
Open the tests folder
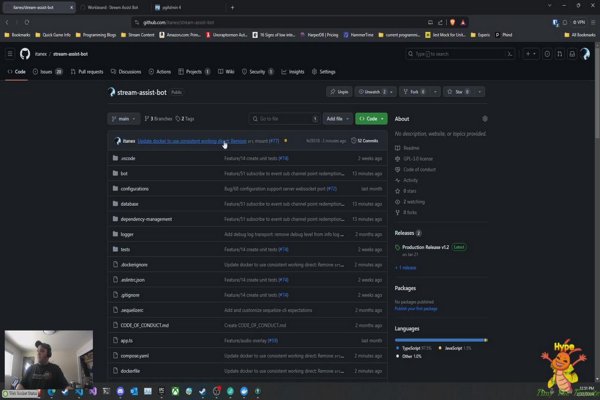pyautogui.click(x=125, y=250)
